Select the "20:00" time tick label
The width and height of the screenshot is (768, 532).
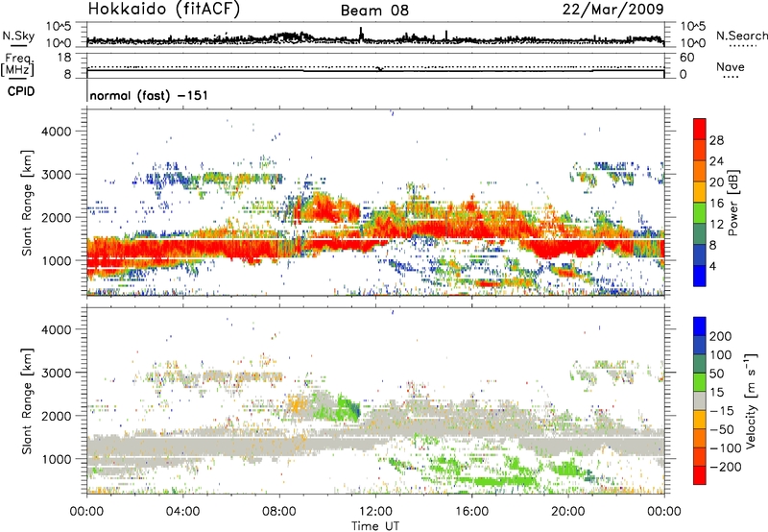[x=567, y=512]
